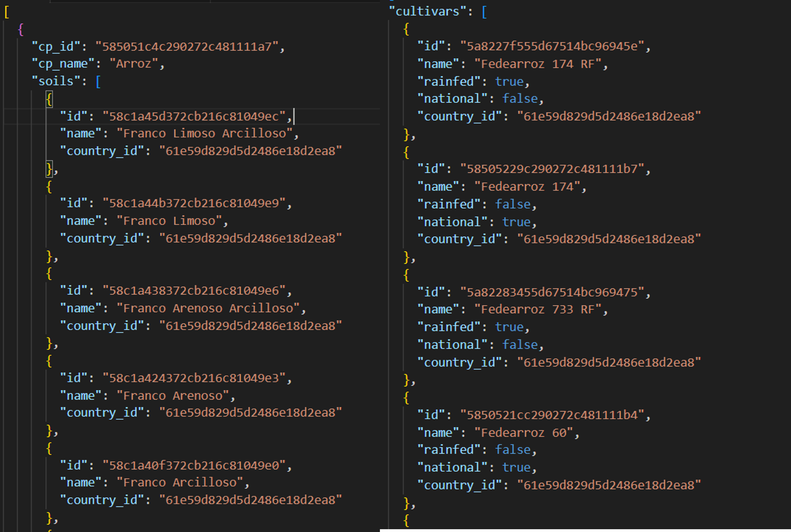Click rainfed true under Fedearroz 174 RF

tap(509, 82)
